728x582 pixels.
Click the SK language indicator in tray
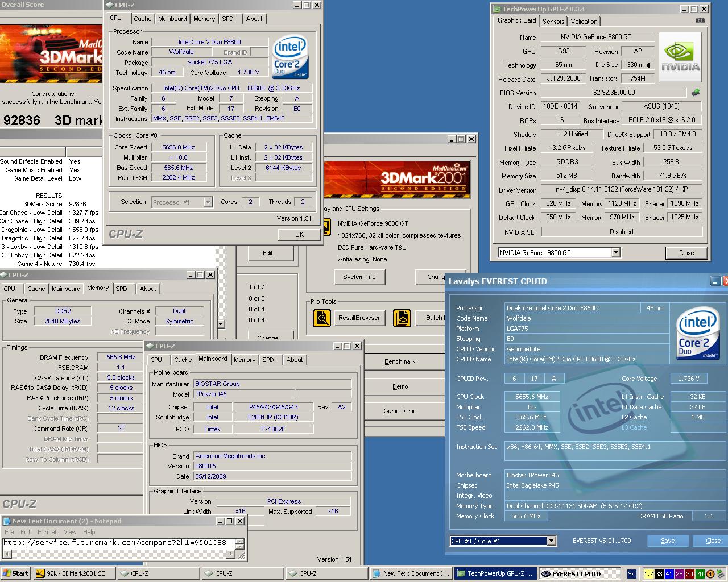click(x=631, y=574)
